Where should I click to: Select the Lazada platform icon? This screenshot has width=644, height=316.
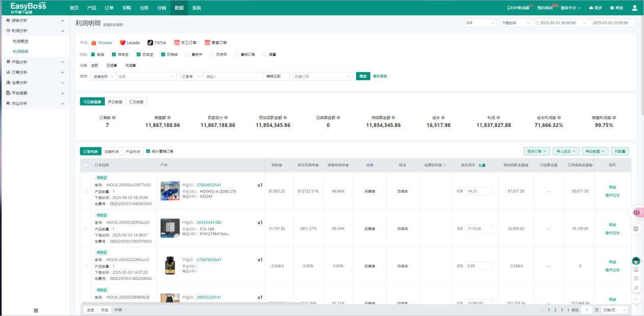[x=123, y=43]
